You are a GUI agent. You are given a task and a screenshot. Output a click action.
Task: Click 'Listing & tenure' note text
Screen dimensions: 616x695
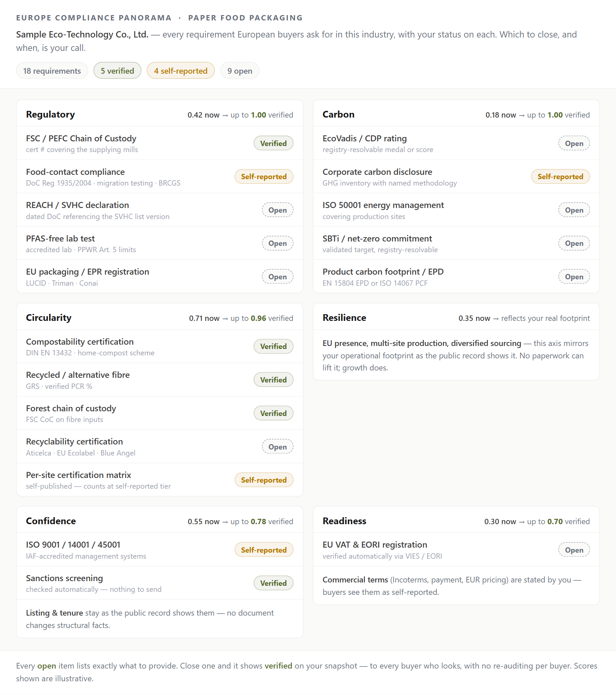tap(54, 613)
